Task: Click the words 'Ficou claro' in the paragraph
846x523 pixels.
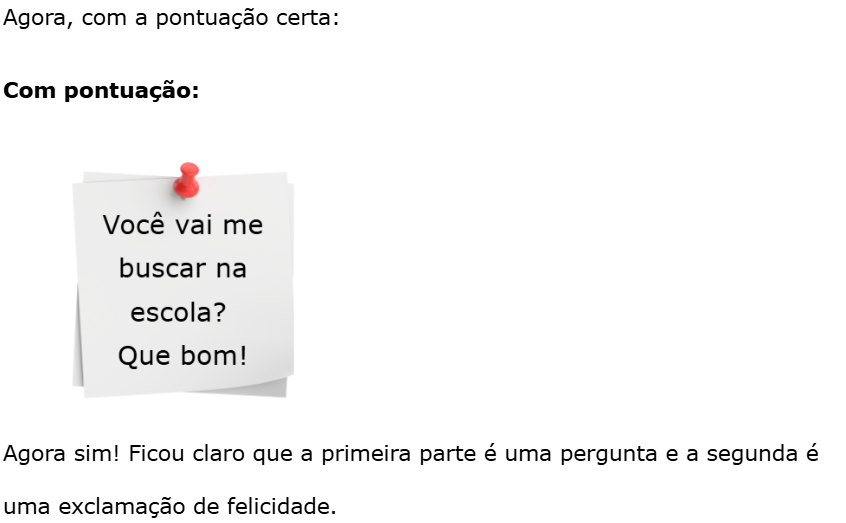Action: point(187,453)
